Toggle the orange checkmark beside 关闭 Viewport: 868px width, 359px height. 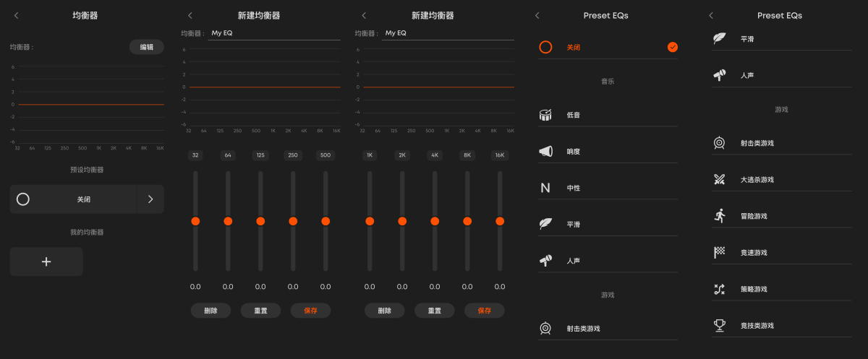673,47
